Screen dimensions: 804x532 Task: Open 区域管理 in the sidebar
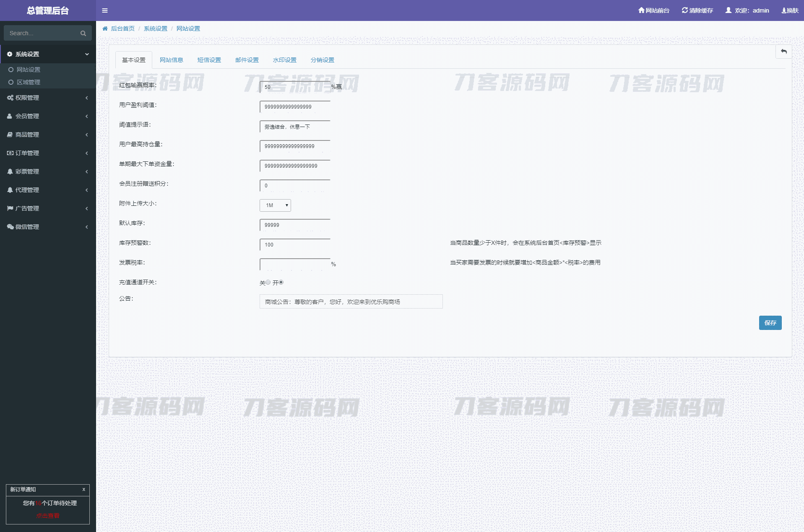[x=29, y=82]
